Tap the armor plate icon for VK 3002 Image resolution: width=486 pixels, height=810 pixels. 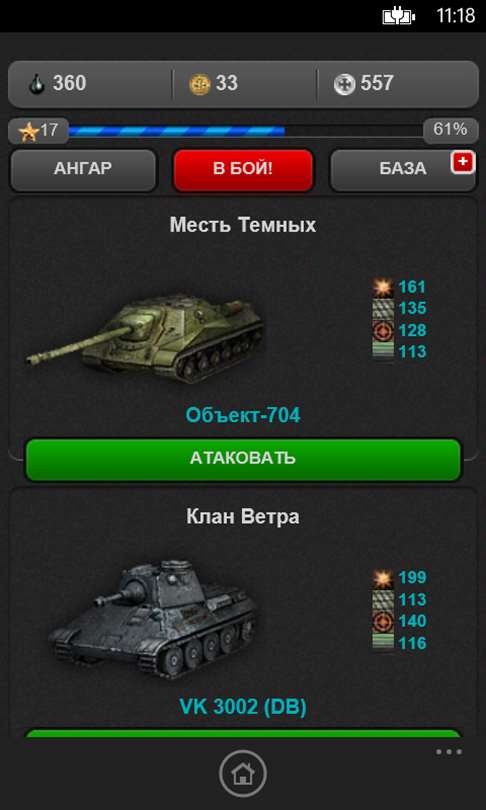383,600
